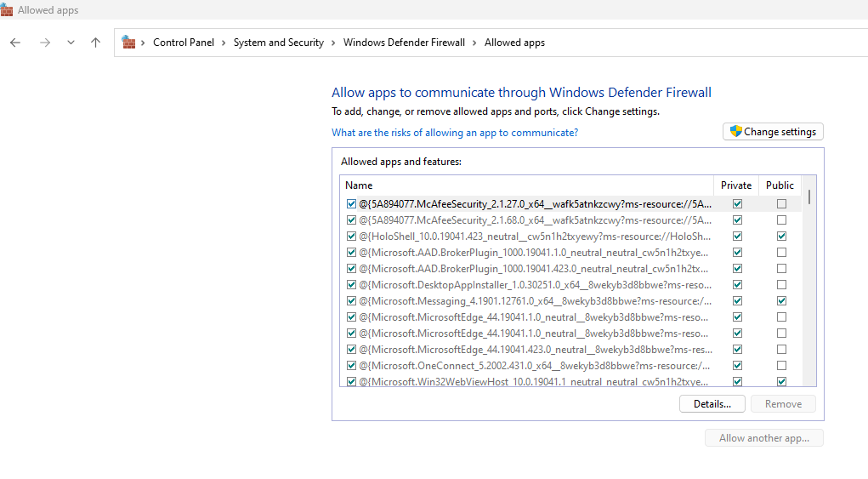
Task: Toggle Private for McAfeeSecurity 2.1.27.0
Action: point(737,204)
